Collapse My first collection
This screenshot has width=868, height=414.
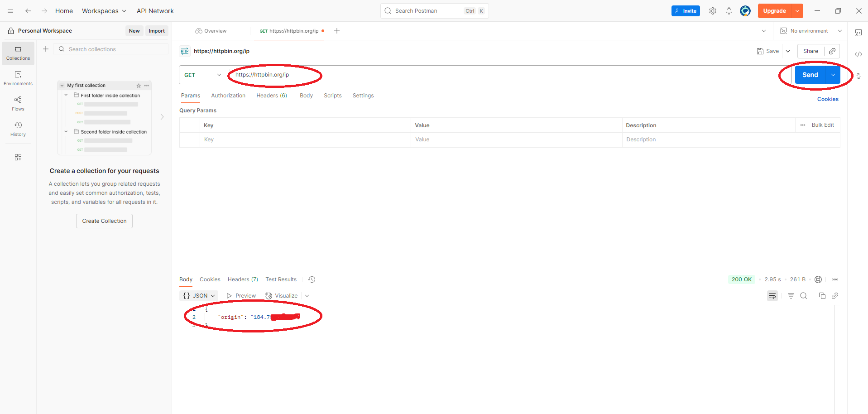coord(62,86)
